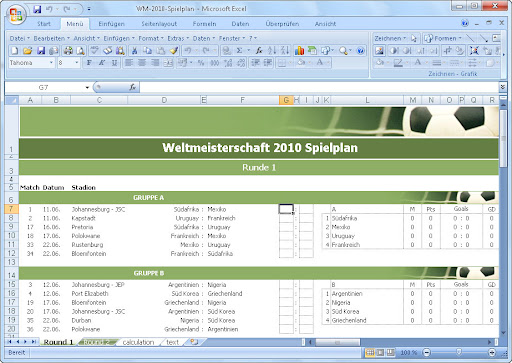Click the Save icon in quick access bar
The image size is (512, 363).
point(37,9)
